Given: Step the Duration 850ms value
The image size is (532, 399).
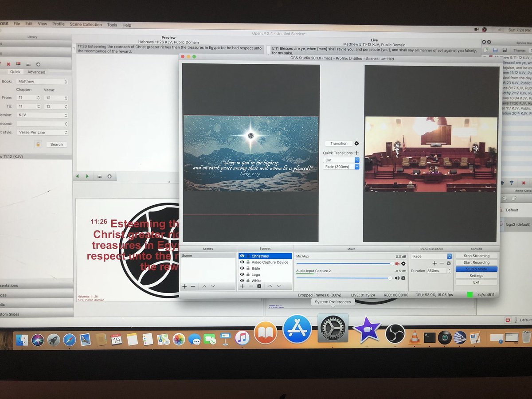Looking at the screenshot, I should coord(450,270).
